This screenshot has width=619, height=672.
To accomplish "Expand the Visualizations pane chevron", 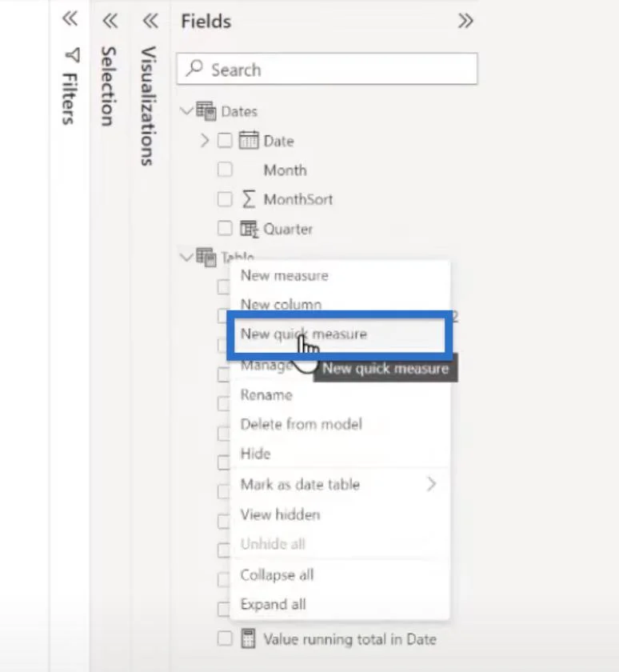I will pyautogui.click(x=150, y=20).
